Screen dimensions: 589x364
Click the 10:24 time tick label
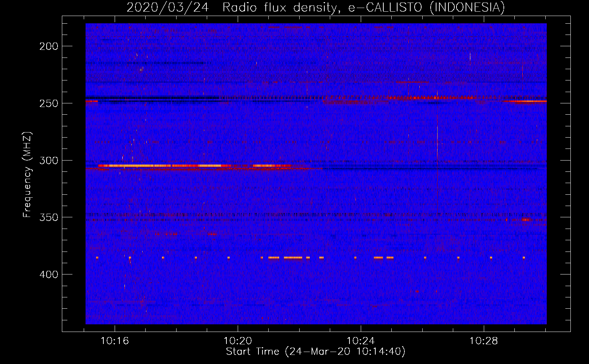click(361, 341)
